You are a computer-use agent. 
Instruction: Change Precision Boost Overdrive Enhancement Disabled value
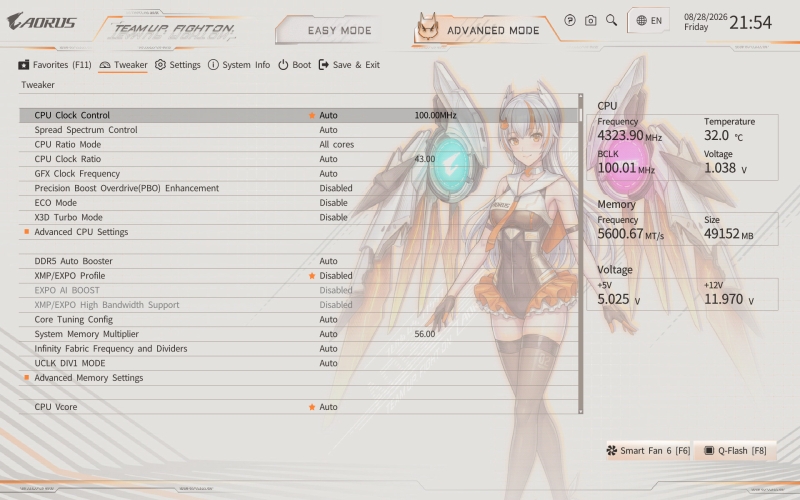(336, 188)
